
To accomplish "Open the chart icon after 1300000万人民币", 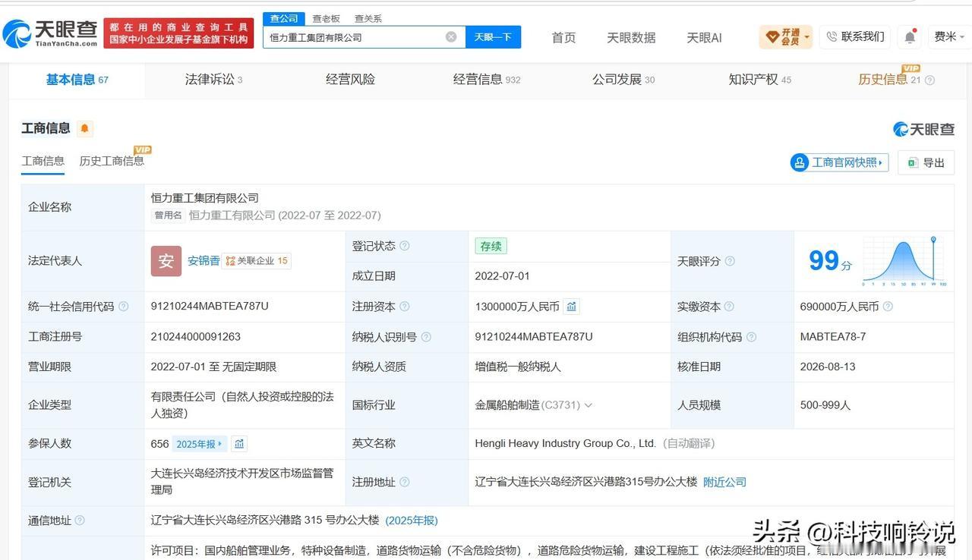I will click(572, 307).
